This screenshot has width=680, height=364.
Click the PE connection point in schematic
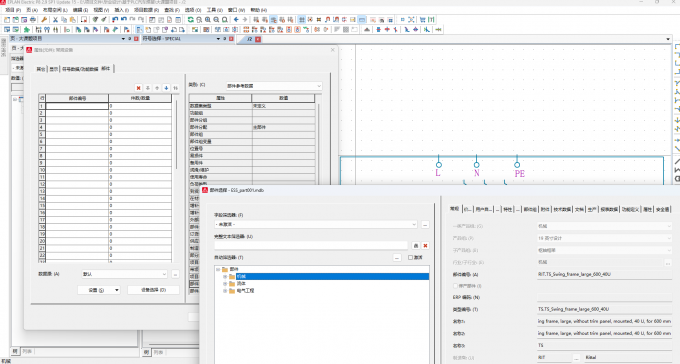tap(517, 165)
